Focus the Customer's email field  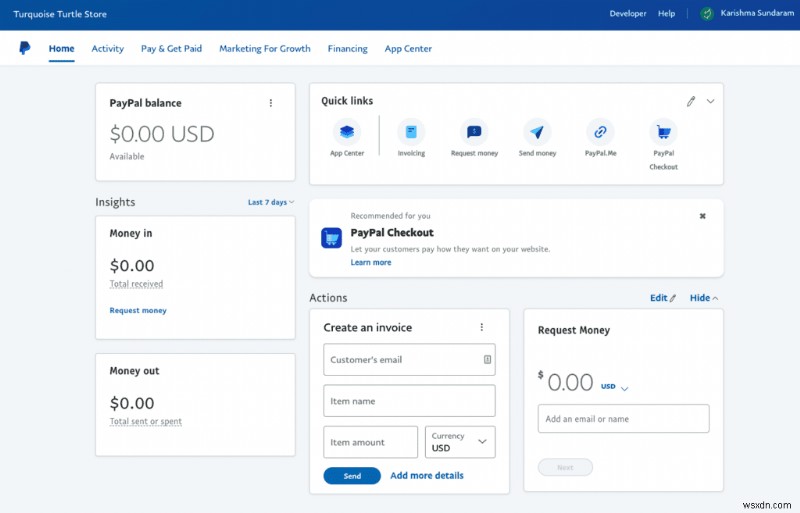pos(409,359)
